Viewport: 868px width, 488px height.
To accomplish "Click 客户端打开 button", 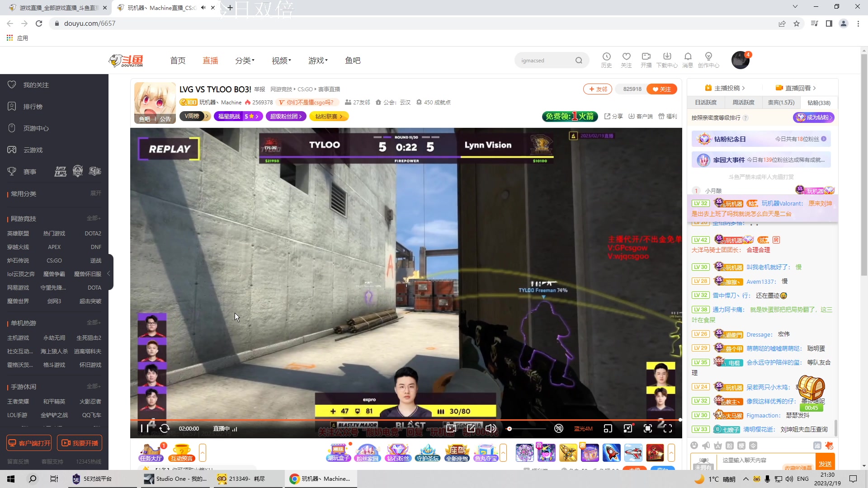I will 29,443.
